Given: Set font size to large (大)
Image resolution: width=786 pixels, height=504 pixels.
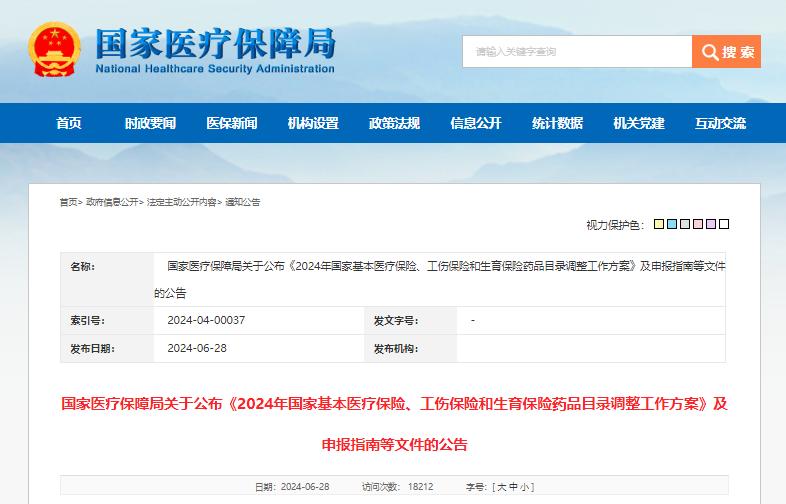Looking at the screenshot, I should pyautogui.click(x=502, y=487).
